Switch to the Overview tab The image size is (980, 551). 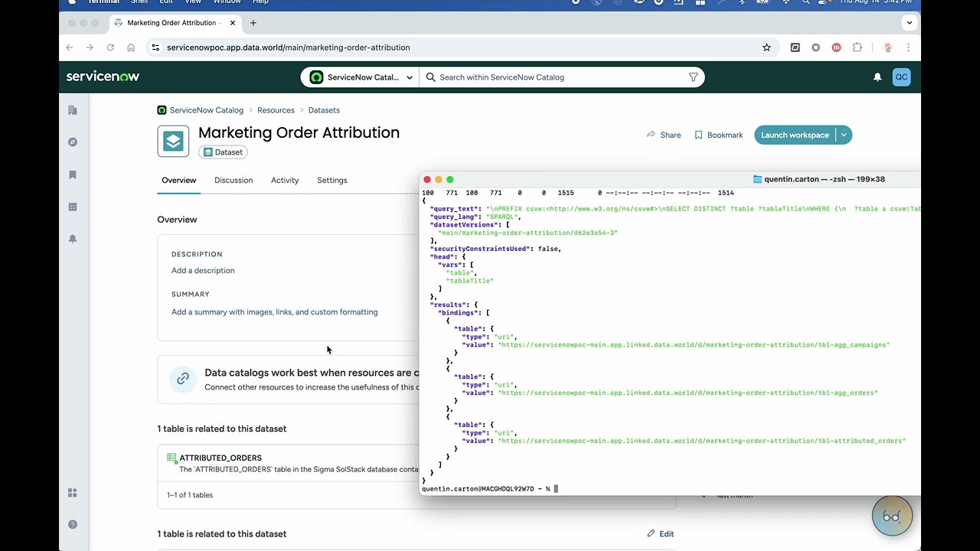click(x=179, y=181)
